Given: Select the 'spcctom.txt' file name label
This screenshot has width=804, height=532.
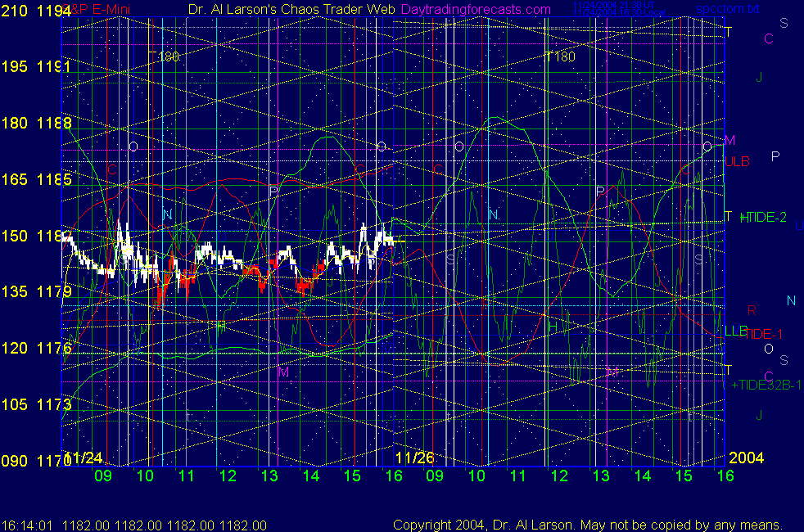Looking at the screenshot, I should tap(728, 9).
